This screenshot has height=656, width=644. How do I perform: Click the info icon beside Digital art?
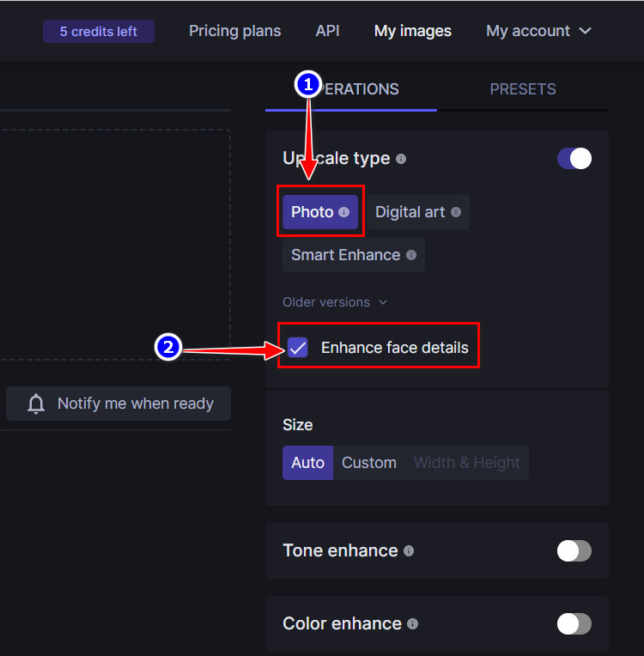[456, 212]
